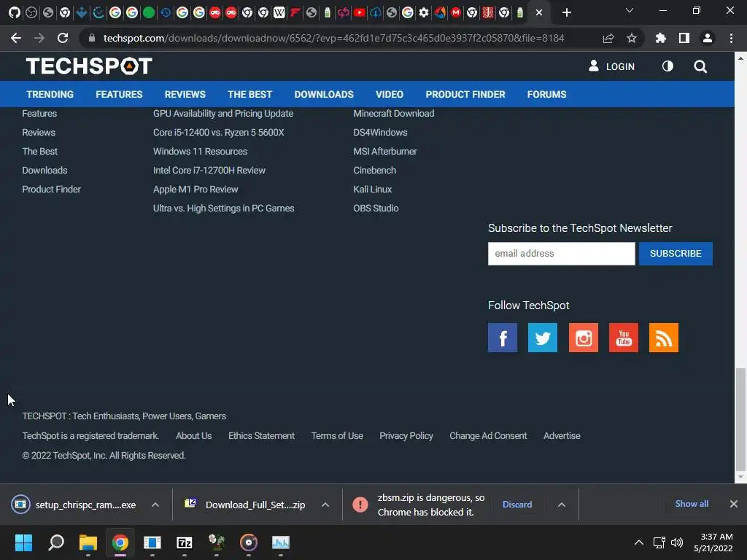747x560 pixels.
Task: Click the page vertical scrollbar thumb
Action: click(x=740, y=419)
